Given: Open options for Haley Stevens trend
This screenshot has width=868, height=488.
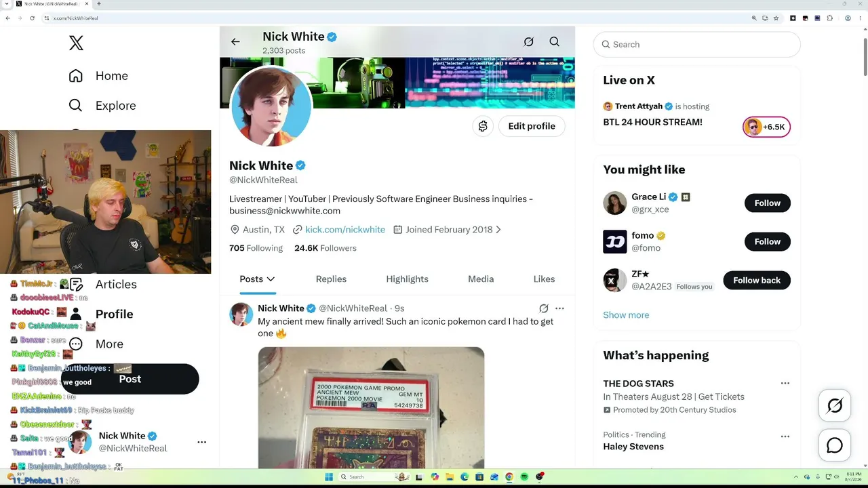Looking at the screenshot, I should [x=785, y=436].
